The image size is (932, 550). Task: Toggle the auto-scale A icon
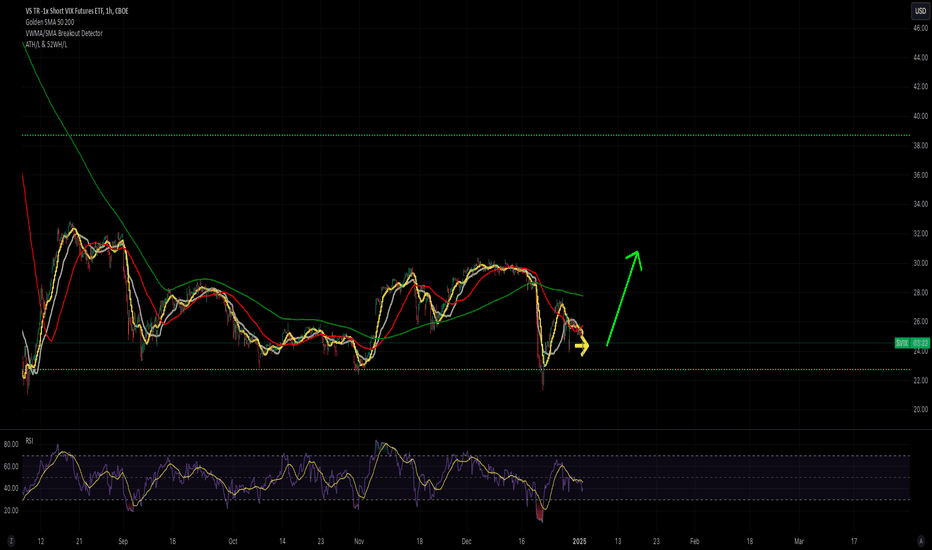(x=921, y=541)
